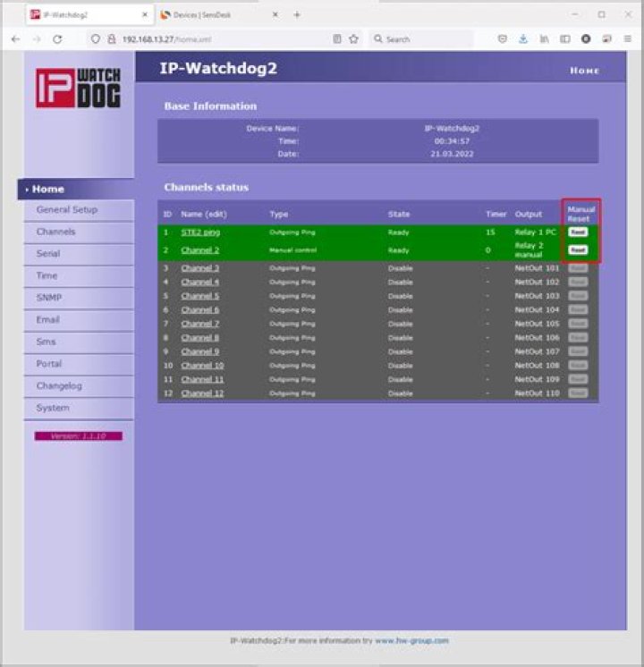644x667 pixels.
Task: Click NetOut 101 output cell
Action: (537, 268)
